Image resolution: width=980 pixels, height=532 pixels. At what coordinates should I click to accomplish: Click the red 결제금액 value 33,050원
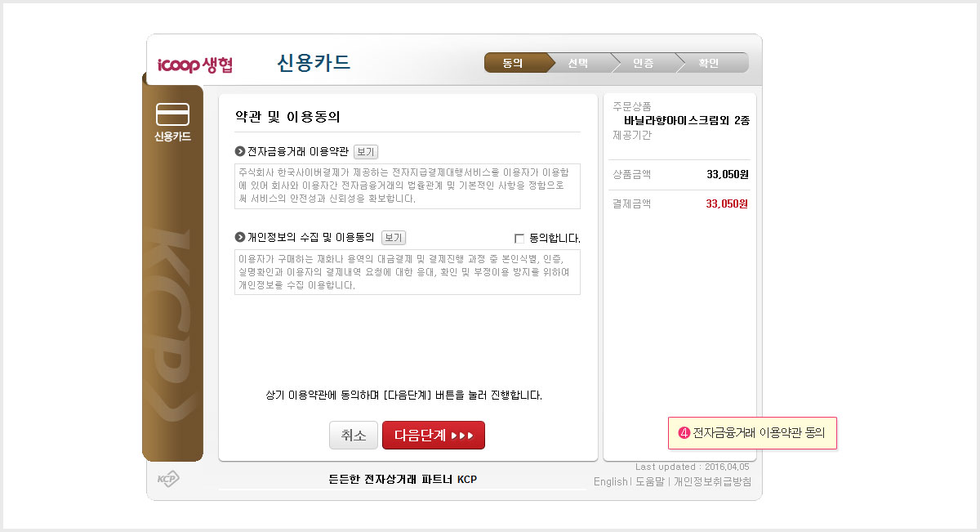coord(728,203)
